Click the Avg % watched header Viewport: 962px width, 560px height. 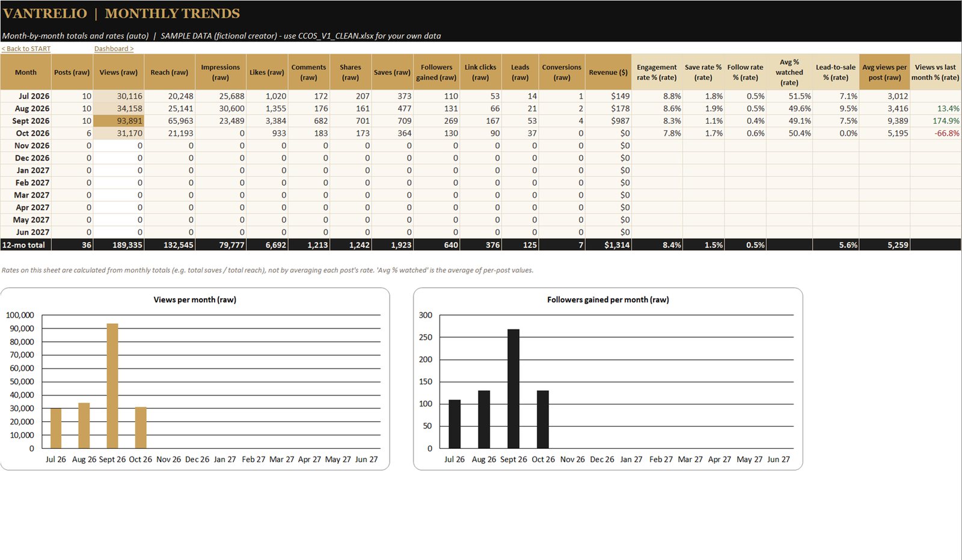789,72
